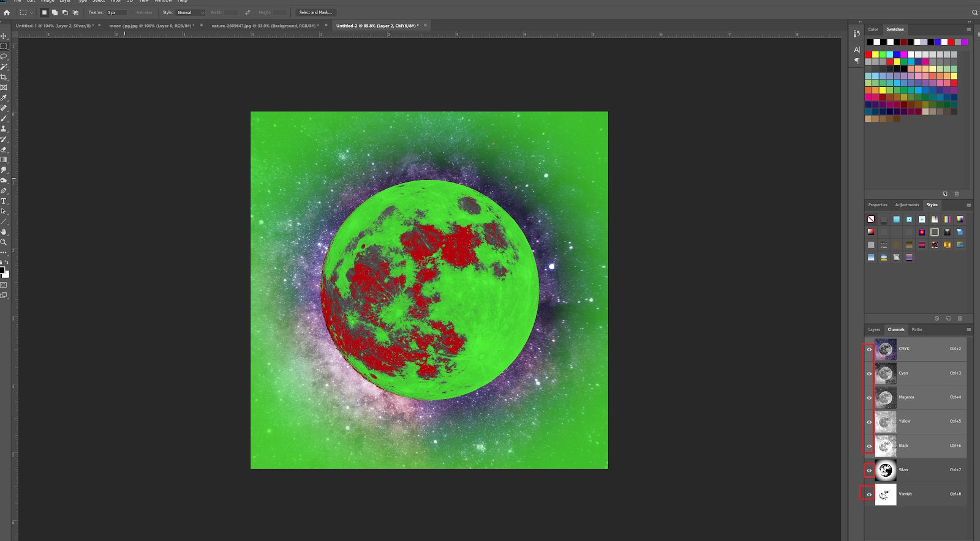
Task: Select the Eraser tool
Action: (4, 149)
